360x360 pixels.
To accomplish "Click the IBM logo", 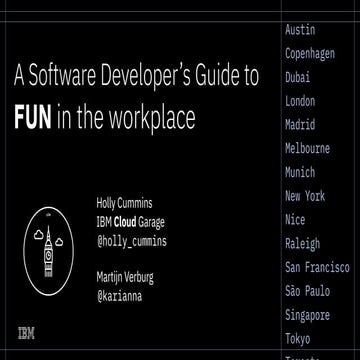I will (26, 333).
